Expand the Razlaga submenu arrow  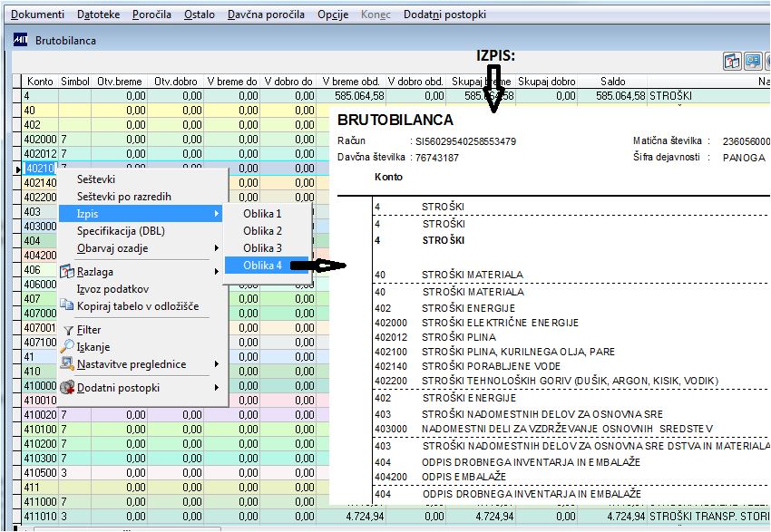pos(217,272)
